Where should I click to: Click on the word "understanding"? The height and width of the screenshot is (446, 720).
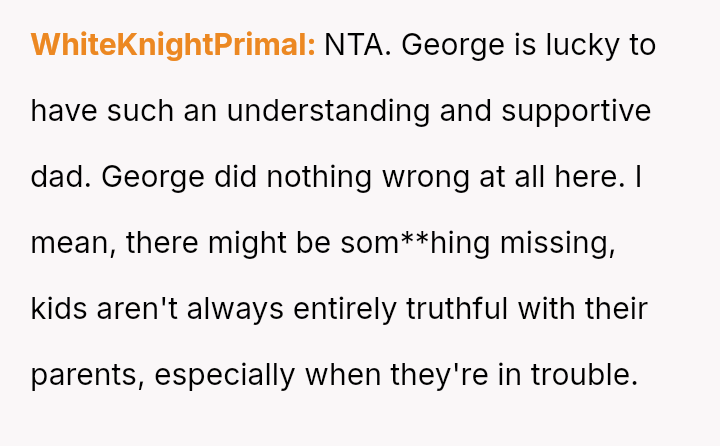[328, 111]
